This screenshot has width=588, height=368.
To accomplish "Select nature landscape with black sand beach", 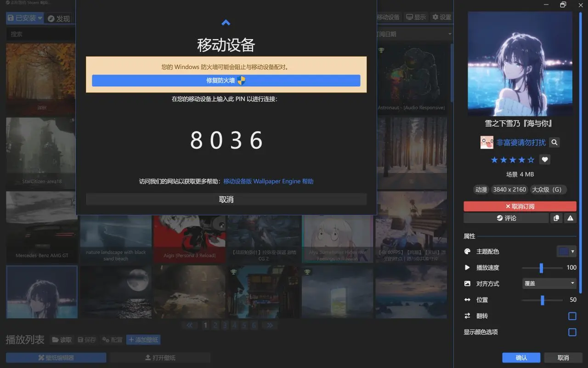I will tap(116, 239).
